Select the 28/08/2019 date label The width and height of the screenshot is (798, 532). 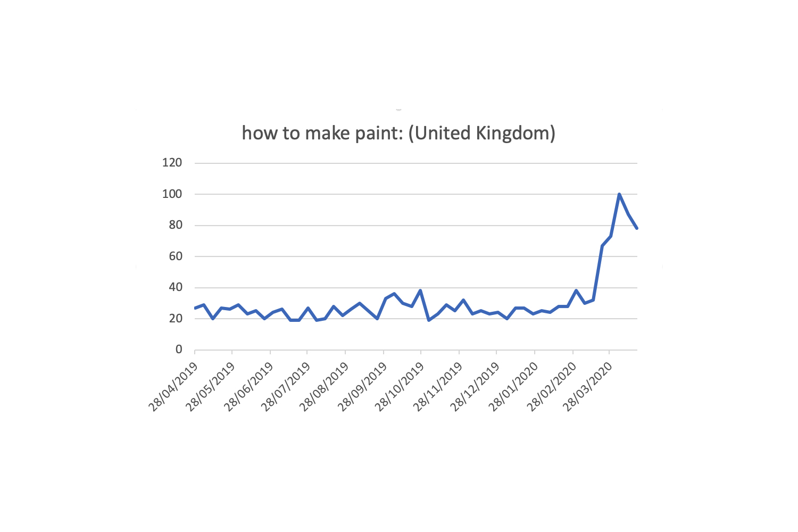(323, 387)
